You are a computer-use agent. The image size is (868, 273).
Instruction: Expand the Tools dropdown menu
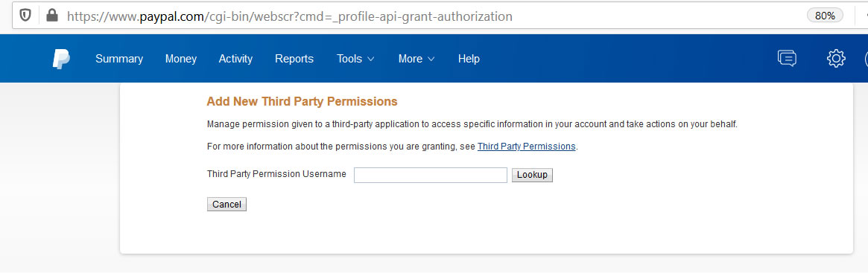click(356, 59)
